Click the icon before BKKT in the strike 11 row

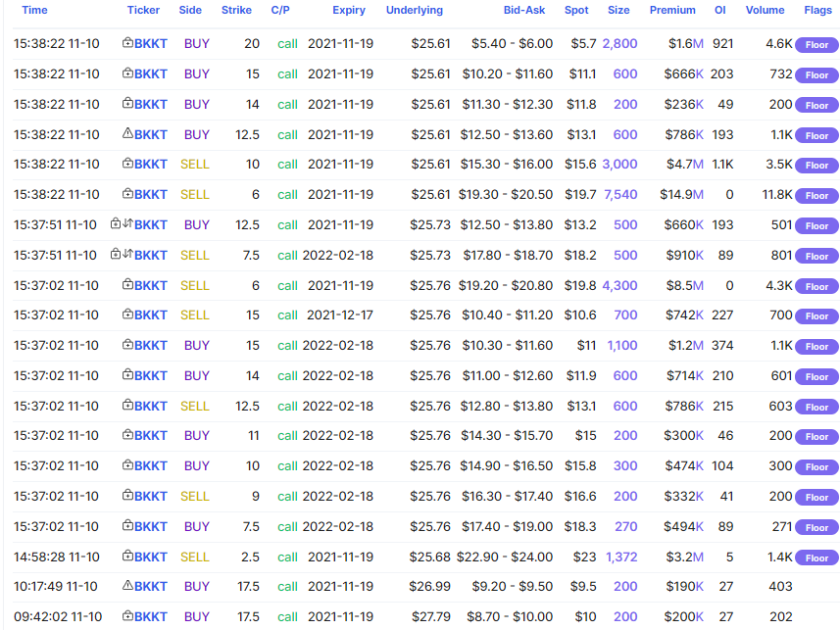click(x=127, y=435)
